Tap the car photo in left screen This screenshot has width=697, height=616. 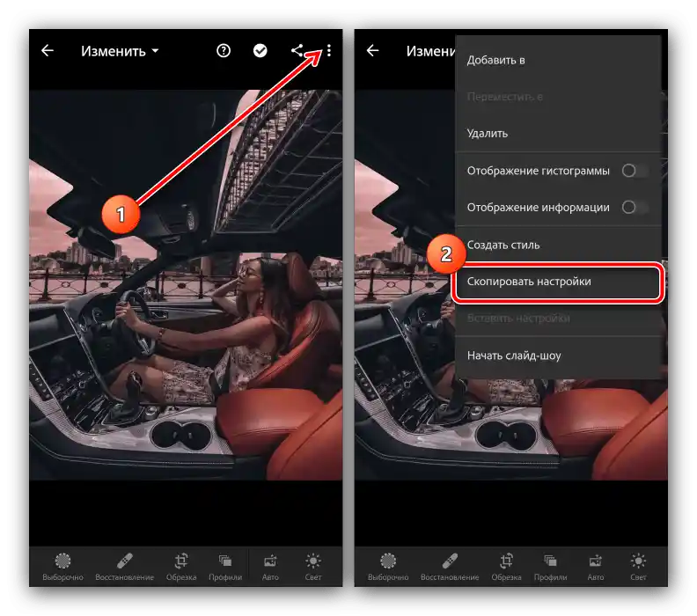(x=186, y=285)
